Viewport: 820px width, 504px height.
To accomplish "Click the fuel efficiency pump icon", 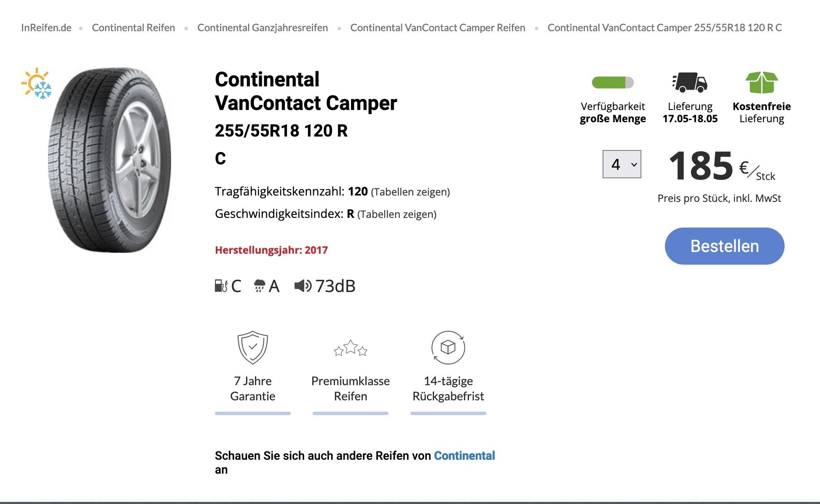I will coord(221,286).
